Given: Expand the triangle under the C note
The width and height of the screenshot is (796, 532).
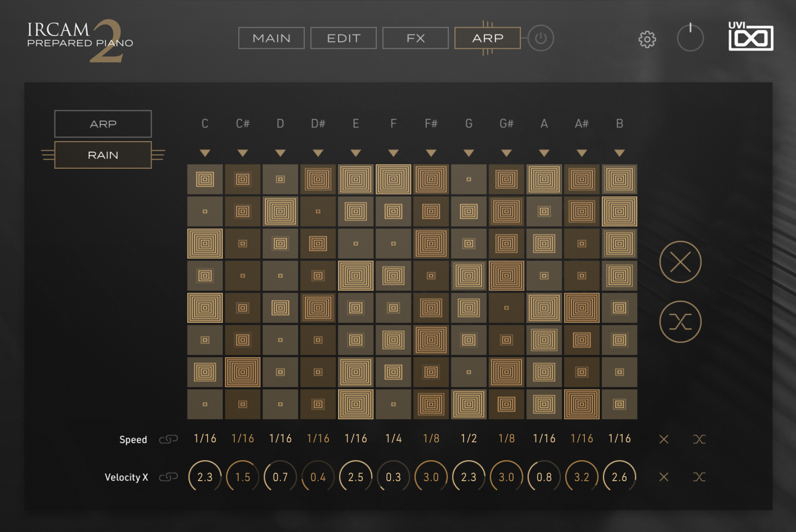Looking at the screenshot, I should [x=205, y=153].
